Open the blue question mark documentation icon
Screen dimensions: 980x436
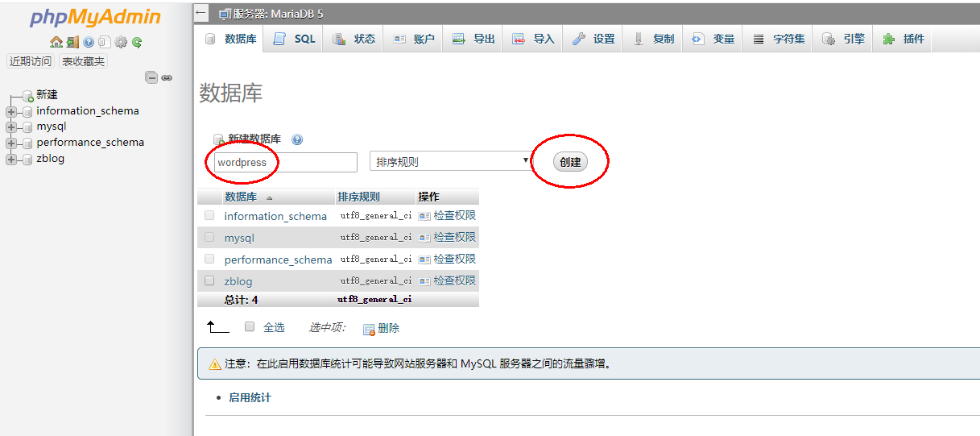coord(89,43)
